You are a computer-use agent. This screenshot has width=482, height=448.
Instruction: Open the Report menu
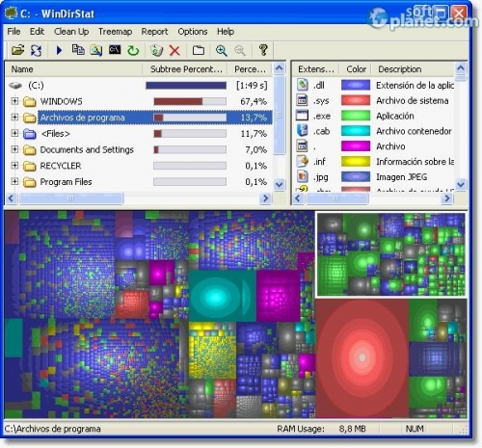[x=154, y=32]
